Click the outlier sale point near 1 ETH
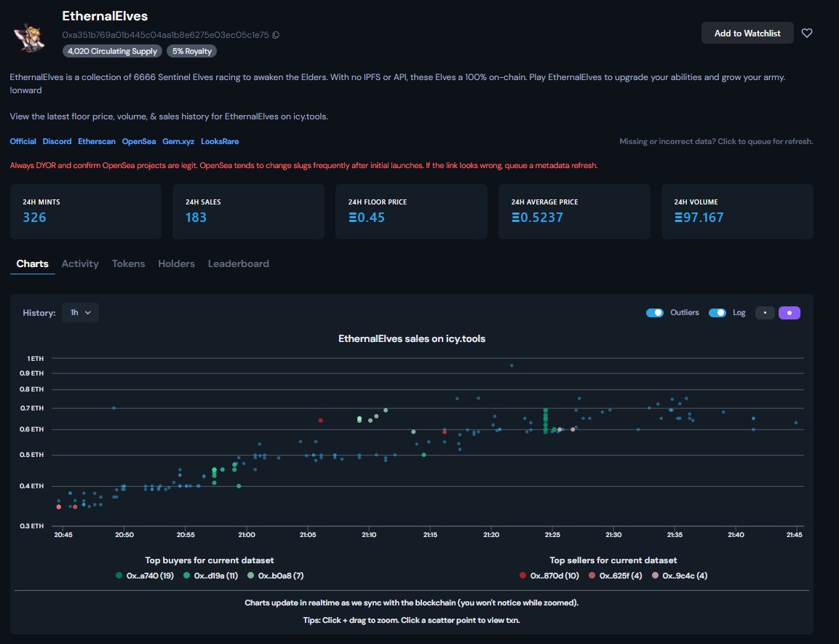Screen dimensions: 839x644 512,366
